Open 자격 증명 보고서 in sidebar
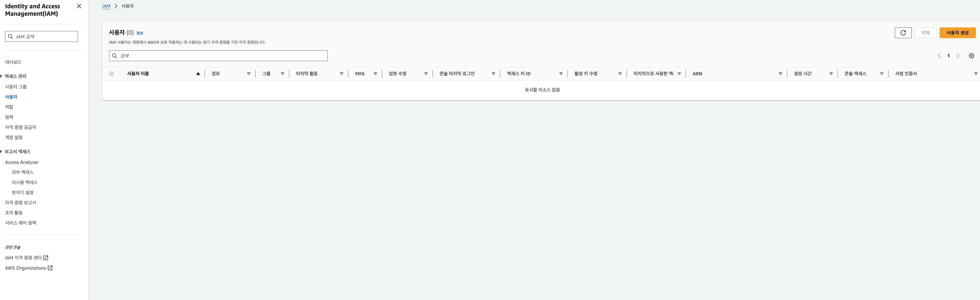 pyautogui.click(x=21, y=203)
